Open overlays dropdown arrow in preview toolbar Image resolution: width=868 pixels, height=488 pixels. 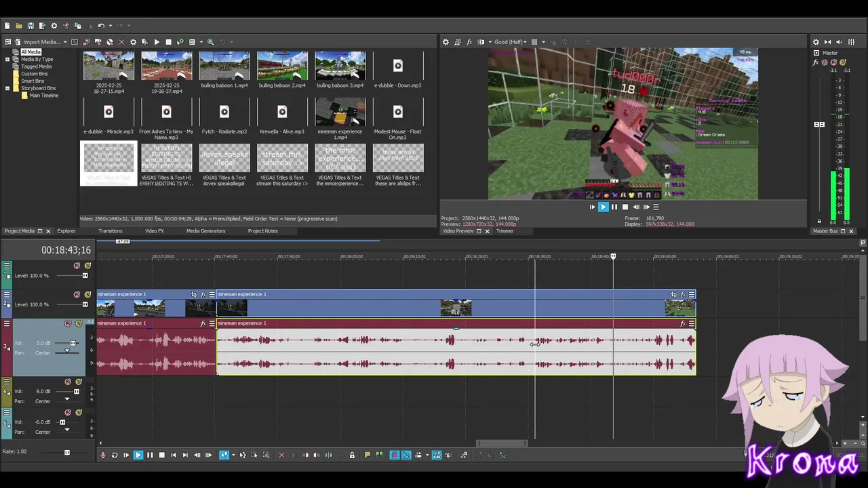click(543, 42)
